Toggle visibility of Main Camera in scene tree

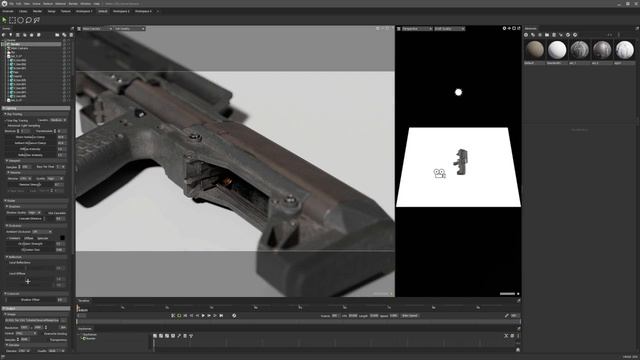pos(64,48)
